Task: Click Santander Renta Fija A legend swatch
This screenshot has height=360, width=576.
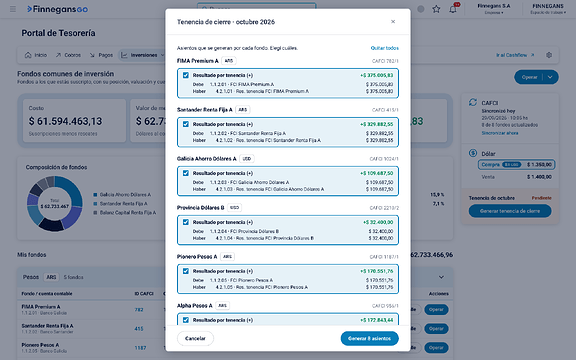Action: click(x=95, y=204)
